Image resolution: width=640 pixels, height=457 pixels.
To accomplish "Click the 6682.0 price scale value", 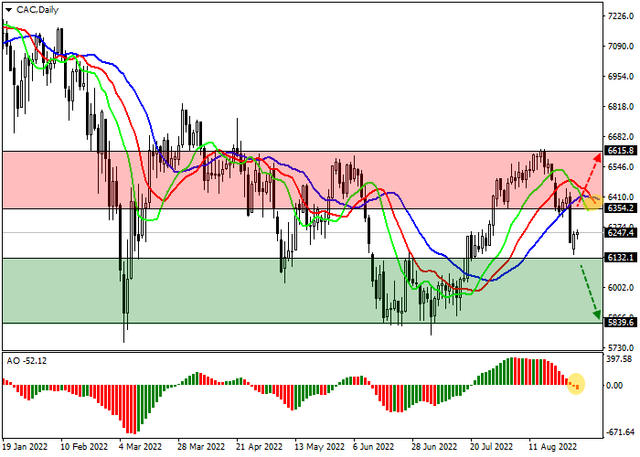I will pos(620,137).
